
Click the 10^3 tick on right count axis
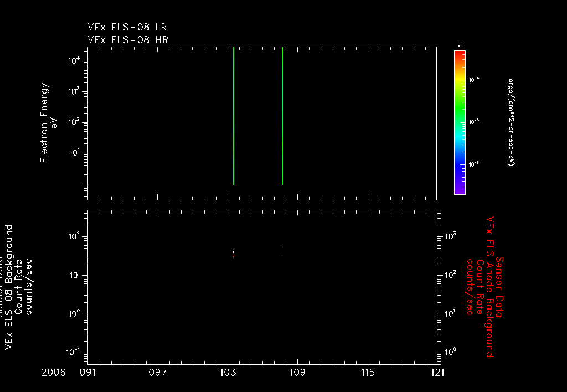(x=451, y=236)
